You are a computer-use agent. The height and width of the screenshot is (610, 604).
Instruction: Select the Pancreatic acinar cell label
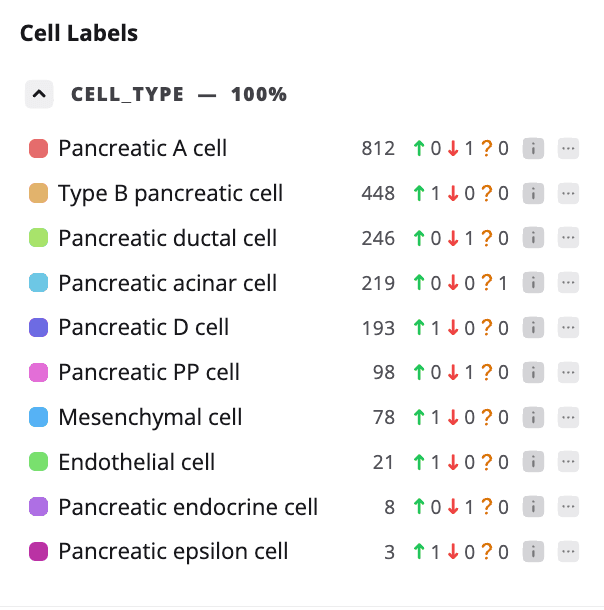click(167, 284)
